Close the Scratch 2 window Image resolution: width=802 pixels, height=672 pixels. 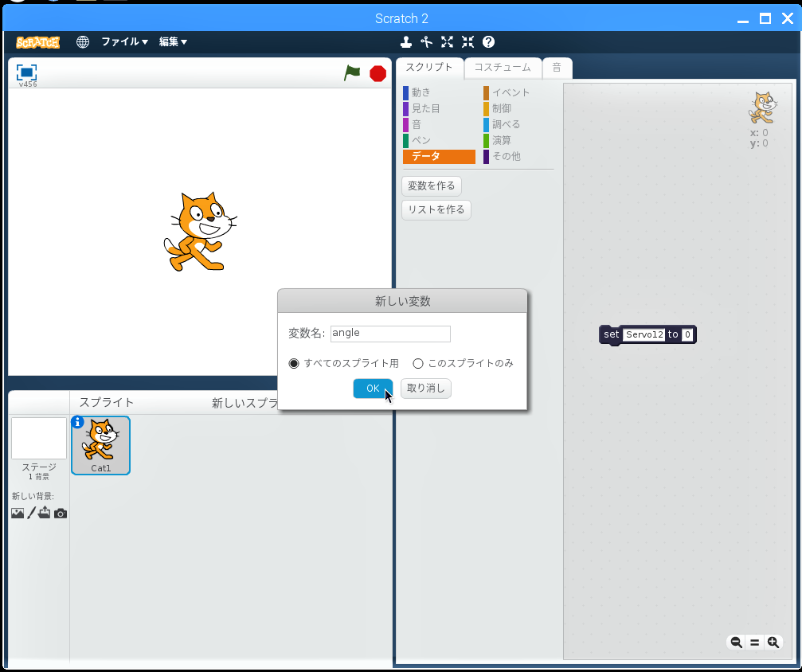pos(788,19)
